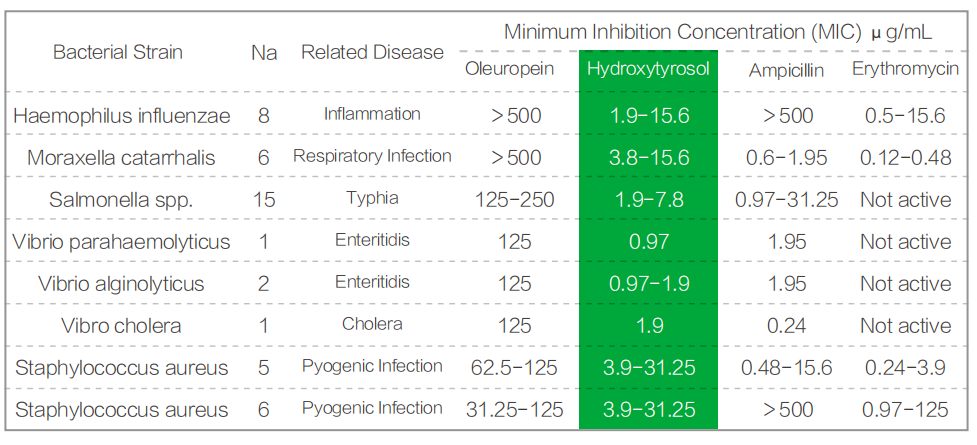Click the Bacterial Strain column header
Image resolution: width=977 pixels, height=445 pixels.
(x=118, y=52)
